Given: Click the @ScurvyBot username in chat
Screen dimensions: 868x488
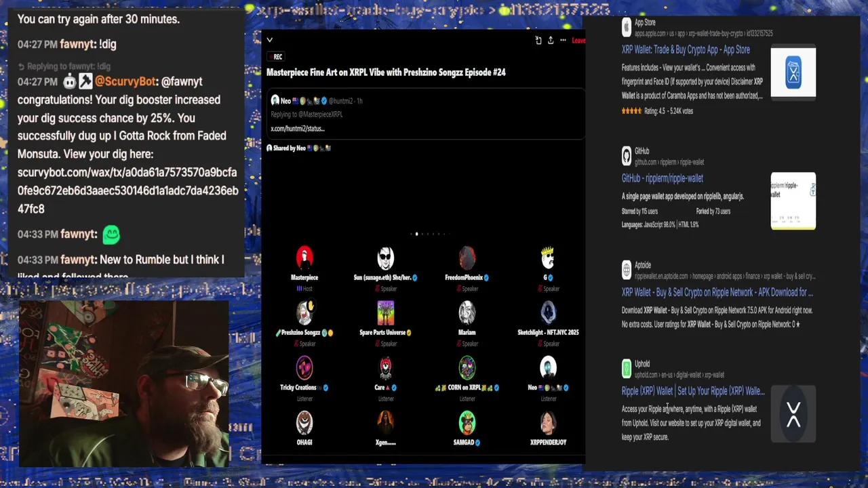Looking at the screenshot, I should pos(125,81).
